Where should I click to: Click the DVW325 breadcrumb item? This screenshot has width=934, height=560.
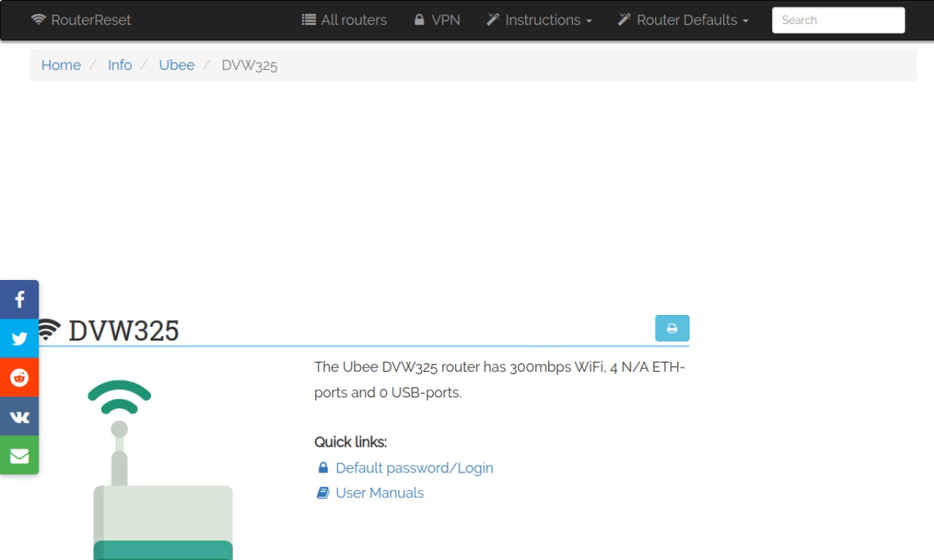tap(250, 65)
